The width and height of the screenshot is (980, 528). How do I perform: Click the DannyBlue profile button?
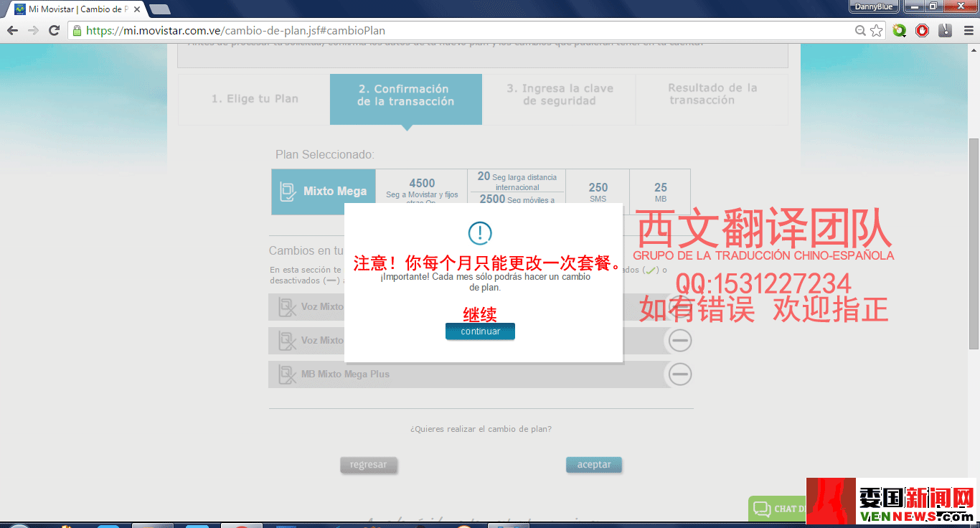pyautogui.click(x=875, y=6)
